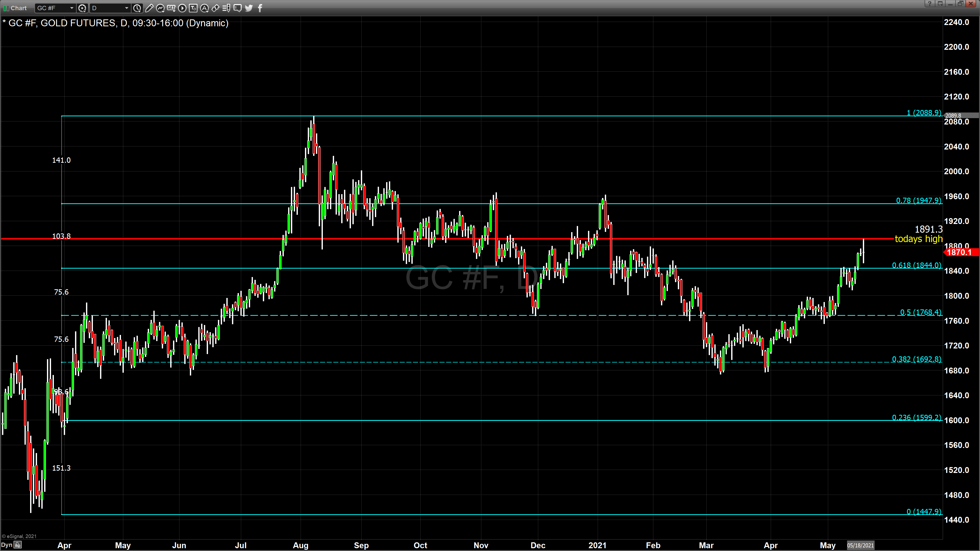The image size is (980, 551).
Task: Share chart via Twitter icon
Action: pos(249,8)
